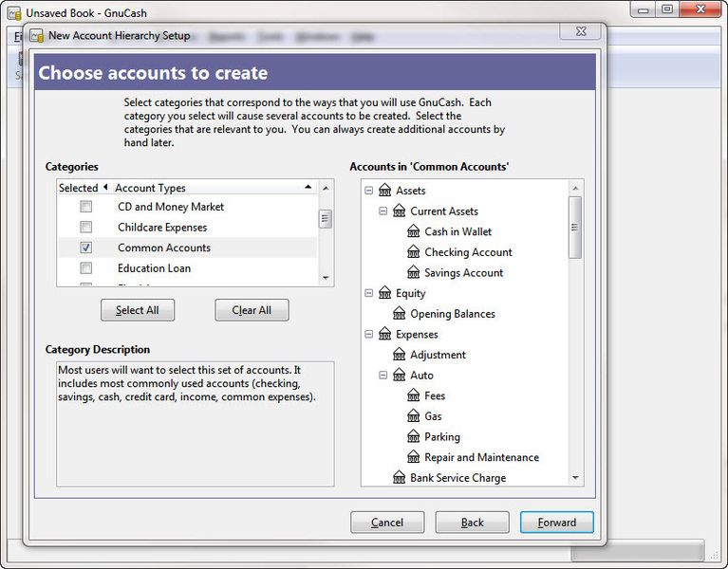Collapse the Expenses tree node
This screenshot has width=728, height=569.
[368, 334]
